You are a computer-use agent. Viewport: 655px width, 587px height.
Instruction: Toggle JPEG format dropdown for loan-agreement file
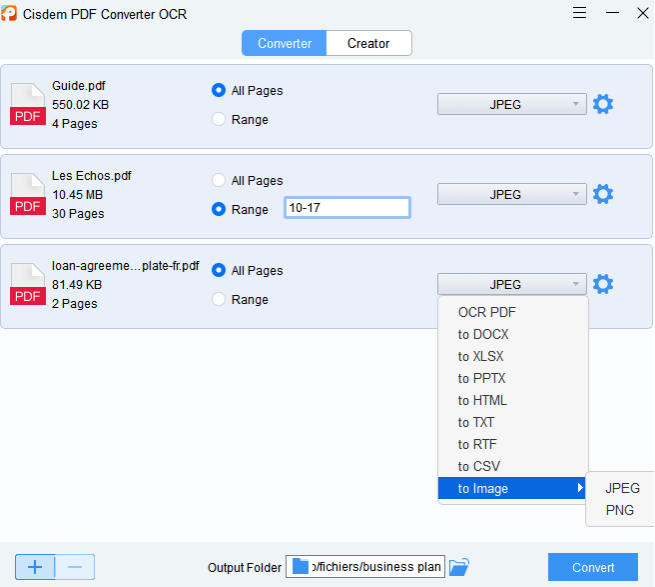(512, 285)
